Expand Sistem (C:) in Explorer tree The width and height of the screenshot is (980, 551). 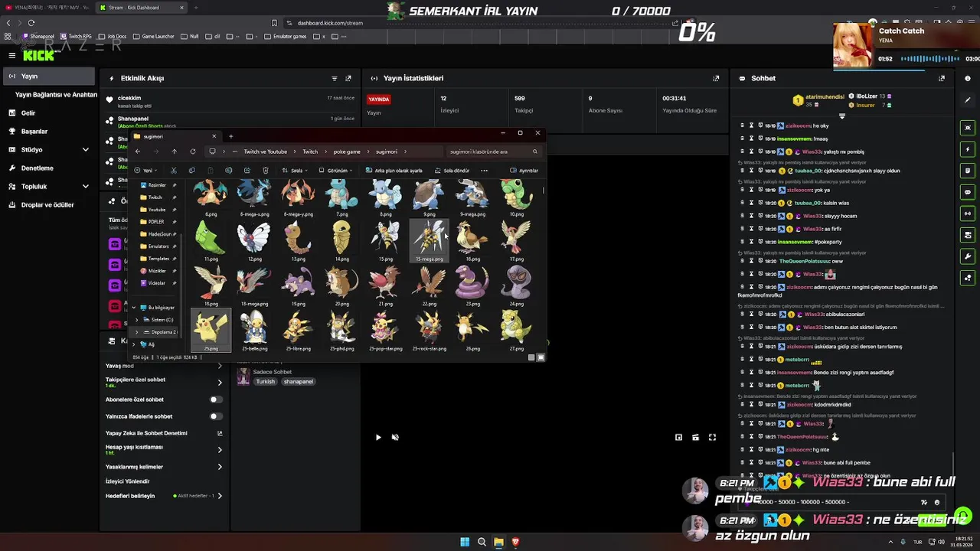(136, 320)
